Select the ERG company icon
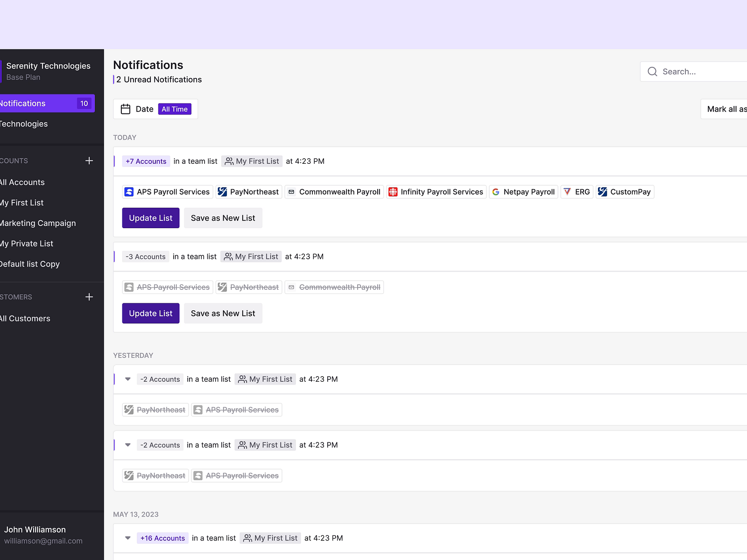Viewport: 747px width, 560px height. pyautogui.click(x=568, y=191)
